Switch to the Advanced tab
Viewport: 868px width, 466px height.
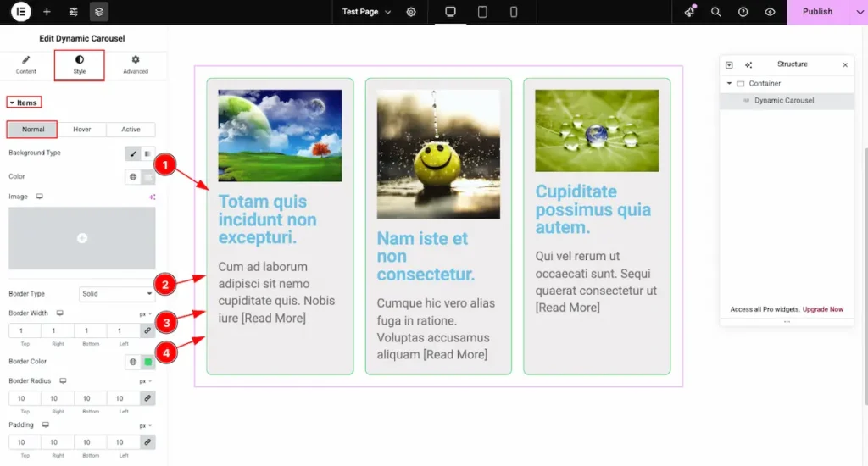point(135,65)
